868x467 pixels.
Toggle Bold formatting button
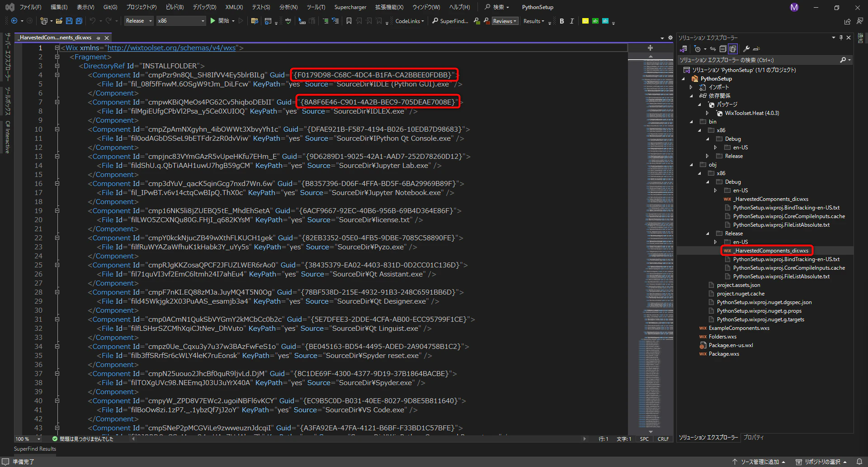click(562, 21)
